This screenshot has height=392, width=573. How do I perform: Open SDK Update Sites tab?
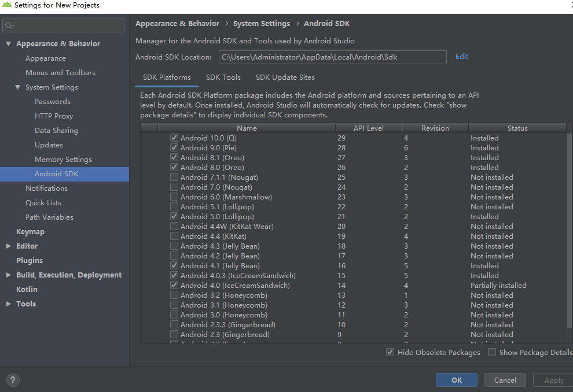point(285,77)
